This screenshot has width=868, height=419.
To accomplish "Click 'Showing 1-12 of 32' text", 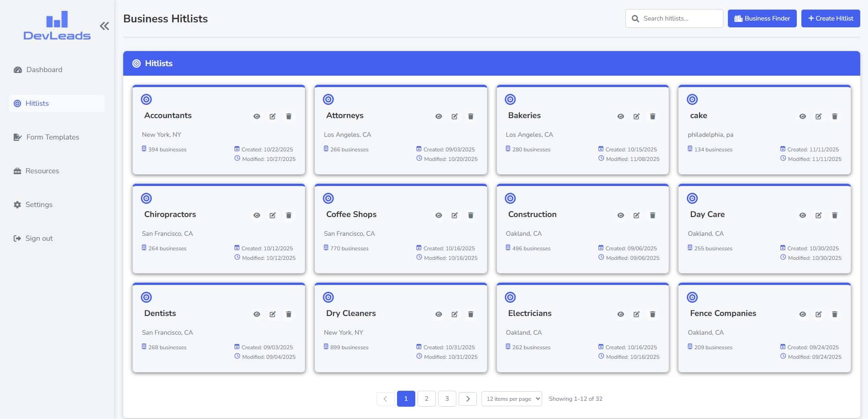I will coord(575,399).
